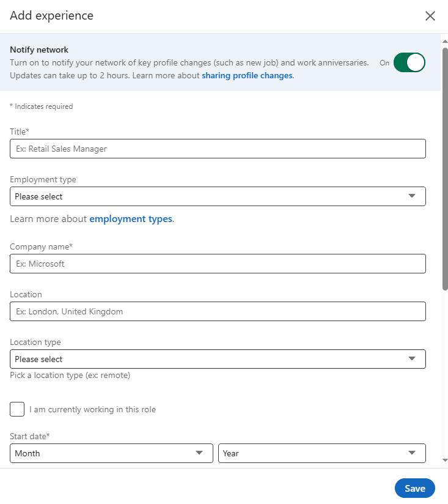Click the Month dropdown arrow icon
Viewport: 448px width, 504px height.
(199, 453)
